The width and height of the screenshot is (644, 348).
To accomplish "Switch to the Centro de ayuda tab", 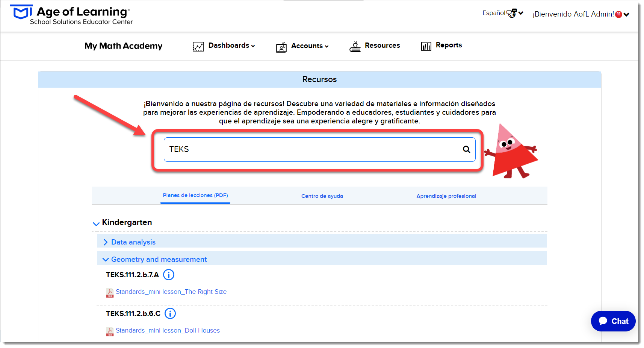I will click(322, 196).
